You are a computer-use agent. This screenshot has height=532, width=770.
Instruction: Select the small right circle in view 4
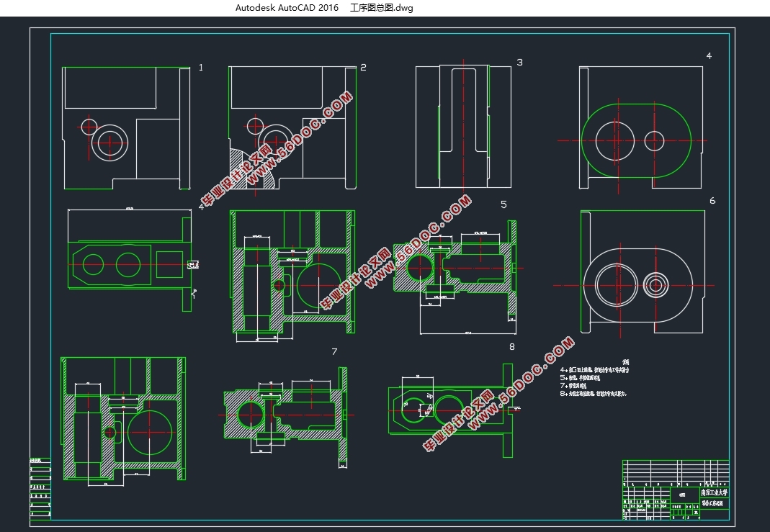pyautogui.click(x=654, y=140)
